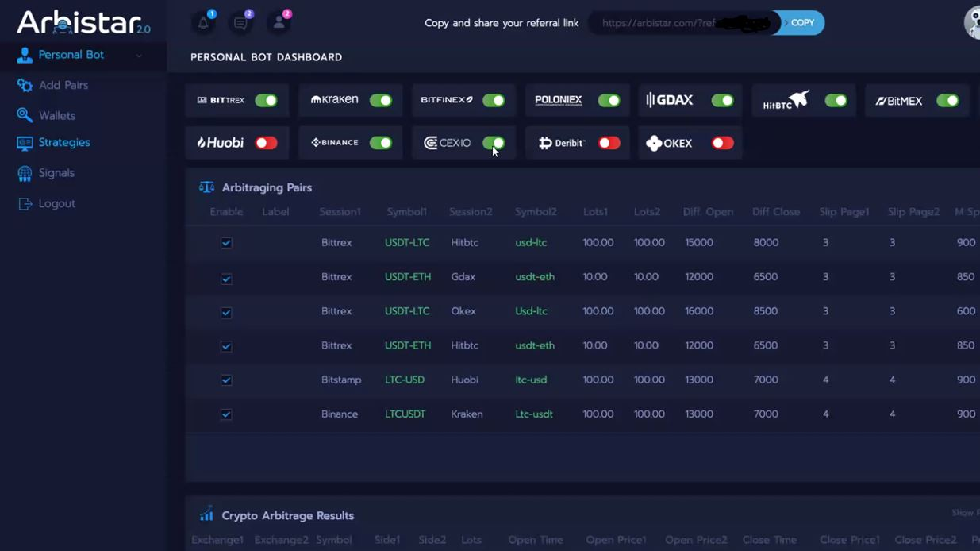Uncheck the Bittrex–Hitbtc USDT-ETH pair
This screenshot has height=551, width=980.
[x=226, y=346]
